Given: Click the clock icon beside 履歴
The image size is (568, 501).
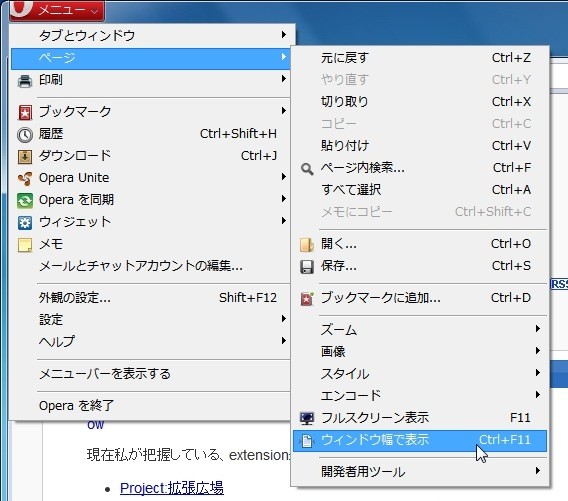Looking at the screenshot, I should coord(25,135).
